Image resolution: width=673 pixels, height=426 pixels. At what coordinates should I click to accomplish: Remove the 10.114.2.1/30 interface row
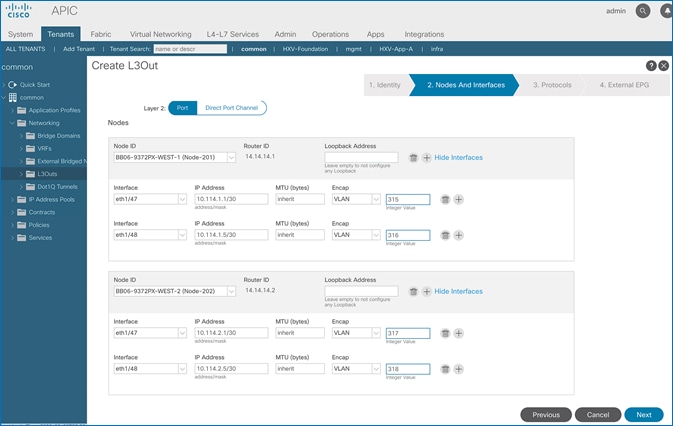445,333
